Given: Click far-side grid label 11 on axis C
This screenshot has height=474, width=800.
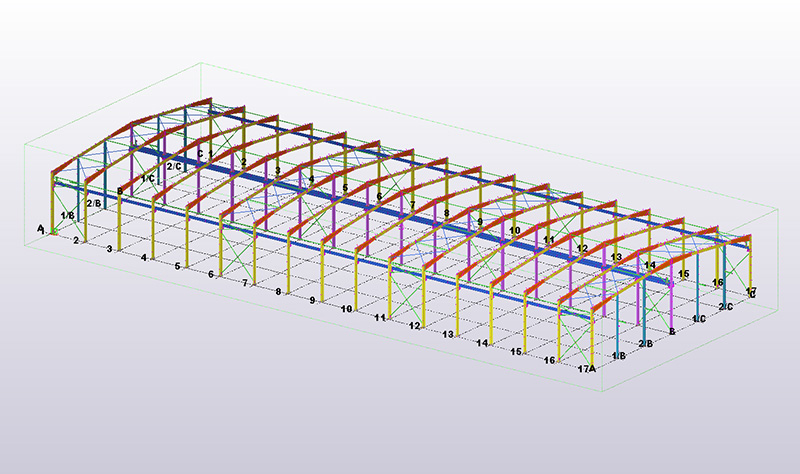Looking at the screenshot, I should pos(548,239).
